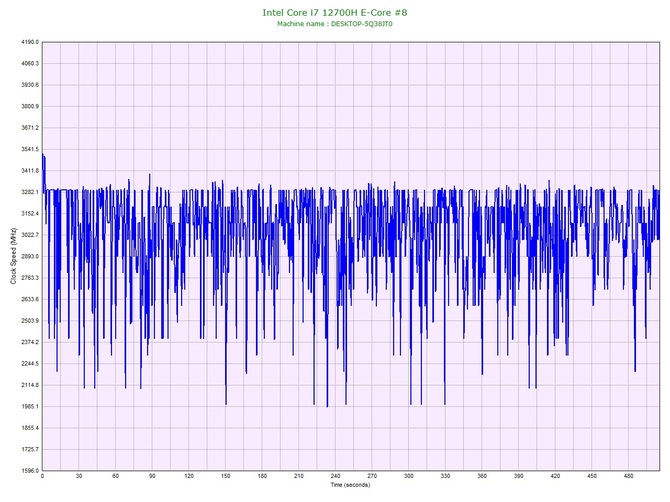The width and height of the screenshot is (670, 502).
Task: Click the 210 tick on time axis
Action: (299, 476)
